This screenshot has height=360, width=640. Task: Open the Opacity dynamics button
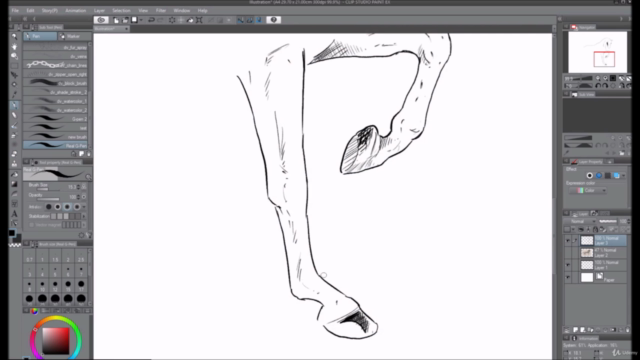click(x=84, y=197)
